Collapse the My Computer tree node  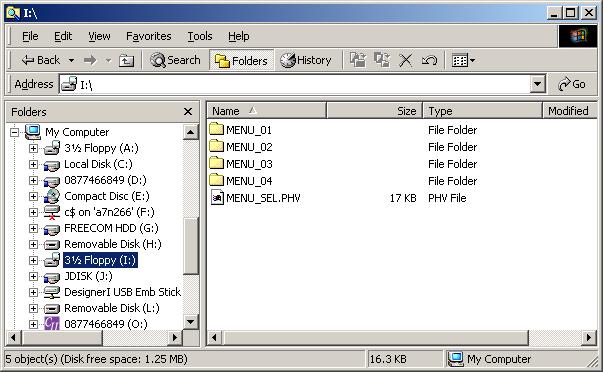14,132
